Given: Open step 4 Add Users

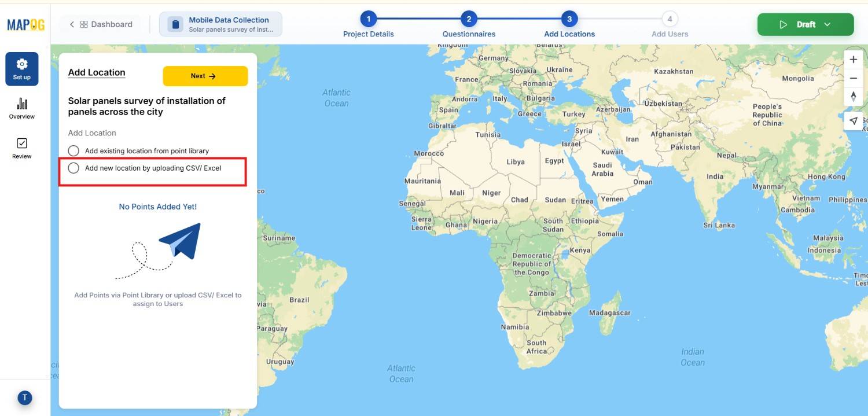Looking at the screenshot, I should click(x=670, y=19).
